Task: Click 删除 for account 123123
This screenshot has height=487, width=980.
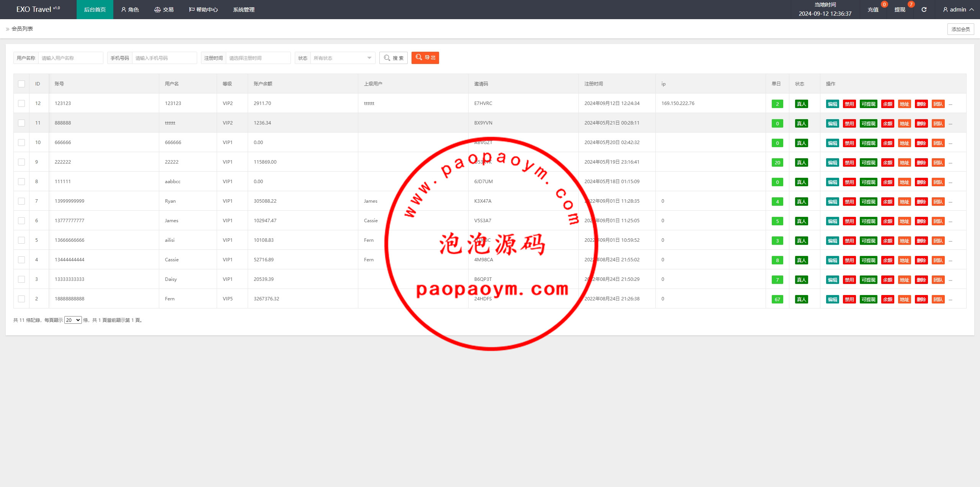Action: pos(921,104)
